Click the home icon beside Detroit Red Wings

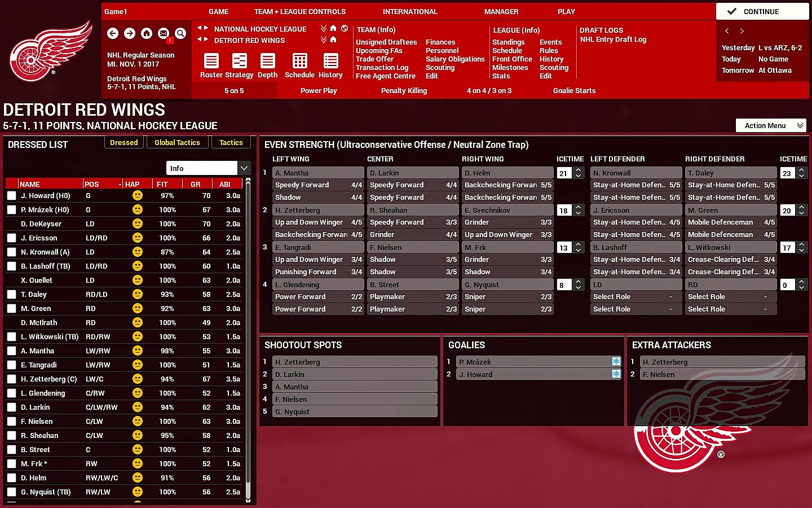[333, 40]
